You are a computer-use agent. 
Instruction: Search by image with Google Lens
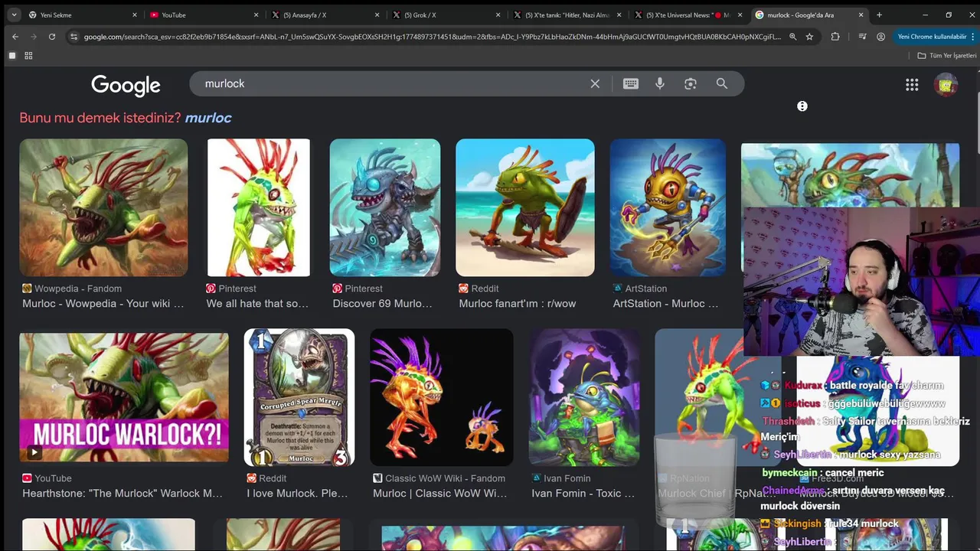pyautogui.click(x=691, y=83)
